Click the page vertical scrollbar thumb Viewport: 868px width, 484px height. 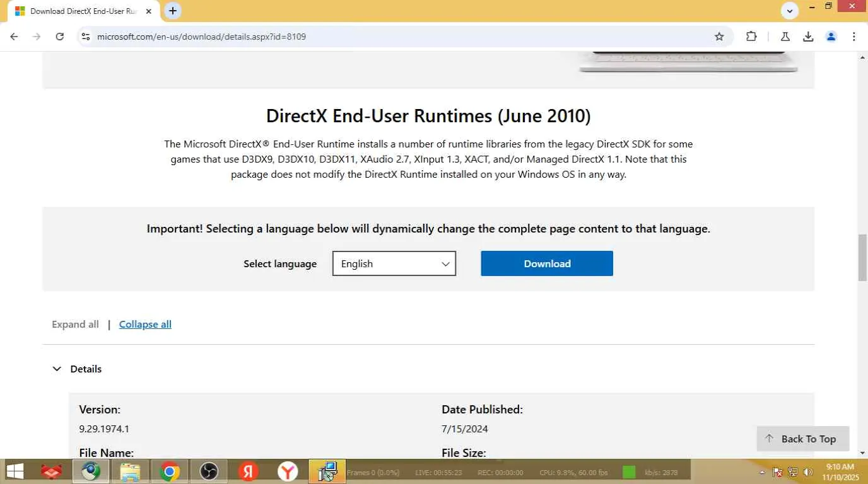(862, 257)
